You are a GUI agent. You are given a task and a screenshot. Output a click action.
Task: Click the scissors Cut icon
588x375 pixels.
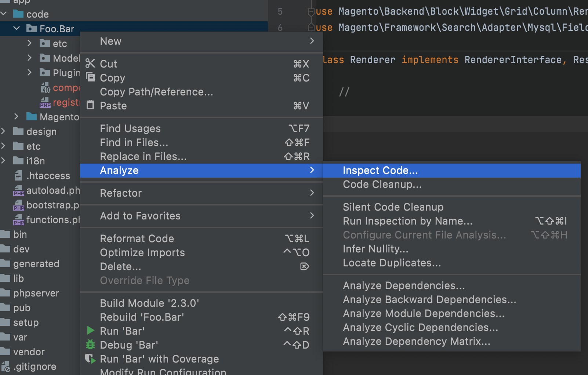coord(90,63)
